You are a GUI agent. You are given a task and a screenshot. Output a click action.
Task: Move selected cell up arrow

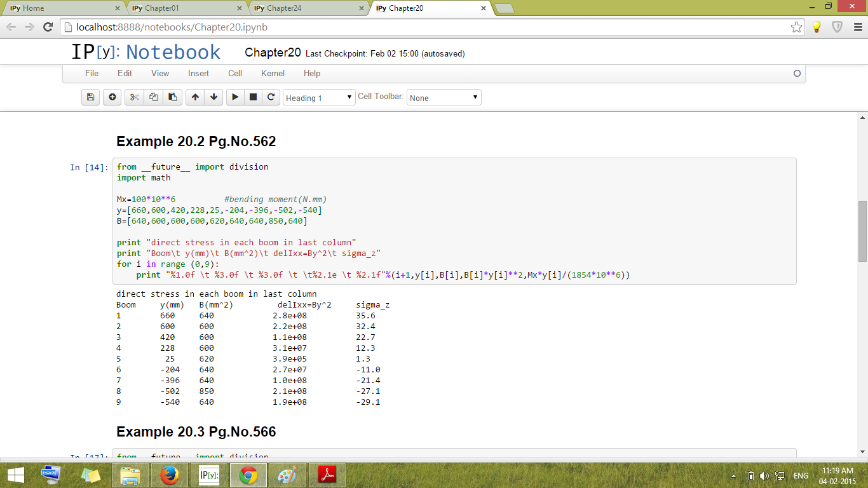pyautogui.click(x=195, y=97)
